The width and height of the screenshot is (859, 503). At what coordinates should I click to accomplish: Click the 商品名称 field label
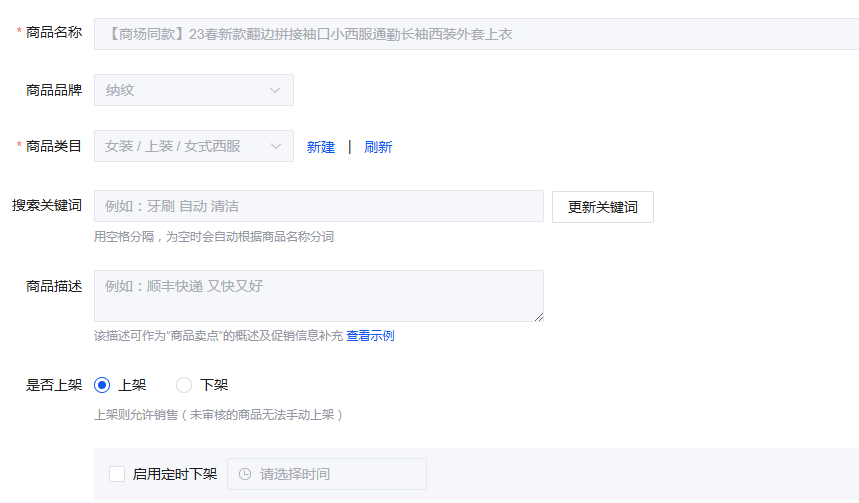click(54, 33)
